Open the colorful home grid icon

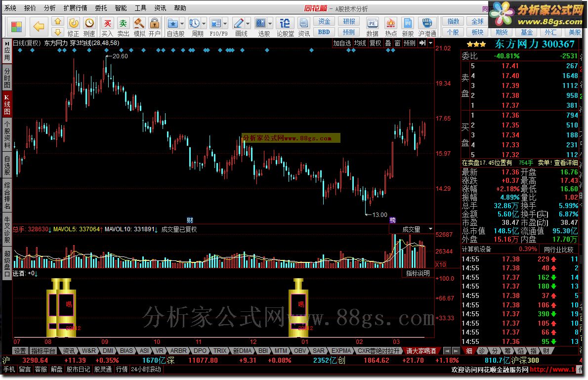pyautogui.click(x=16, y=27)
